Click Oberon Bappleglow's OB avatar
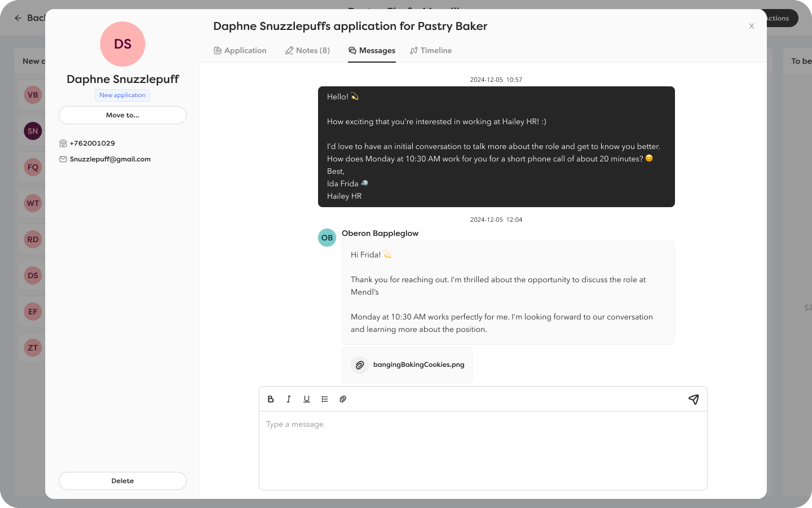This screenshot has height=508, width=812. coord(327,238)
